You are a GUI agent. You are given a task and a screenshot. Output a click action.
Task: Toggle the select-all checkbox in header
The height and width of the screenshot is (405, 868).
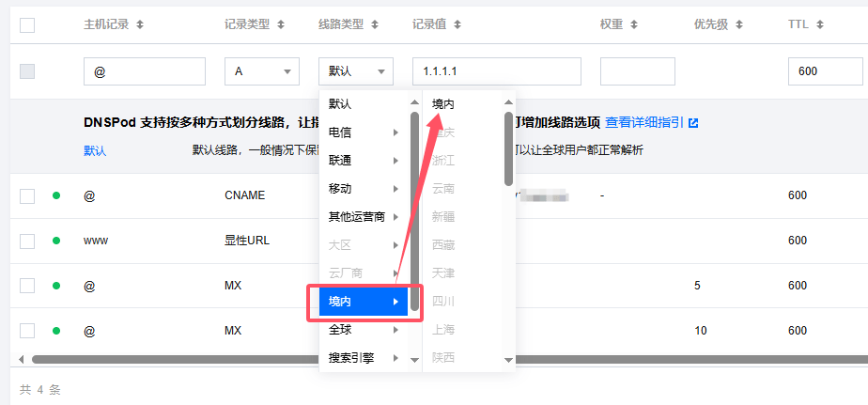coord(27,25)
